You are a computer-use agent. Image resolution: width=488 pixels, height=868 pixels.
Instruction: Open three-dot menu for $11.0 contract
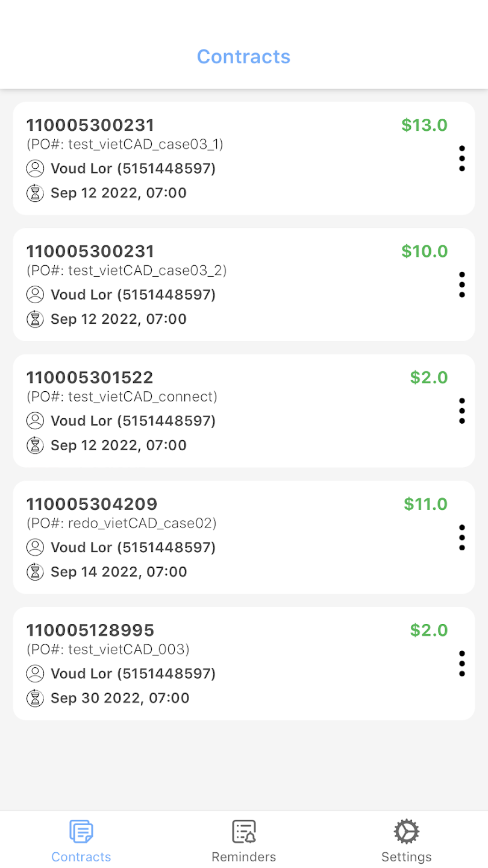[461, 537]
